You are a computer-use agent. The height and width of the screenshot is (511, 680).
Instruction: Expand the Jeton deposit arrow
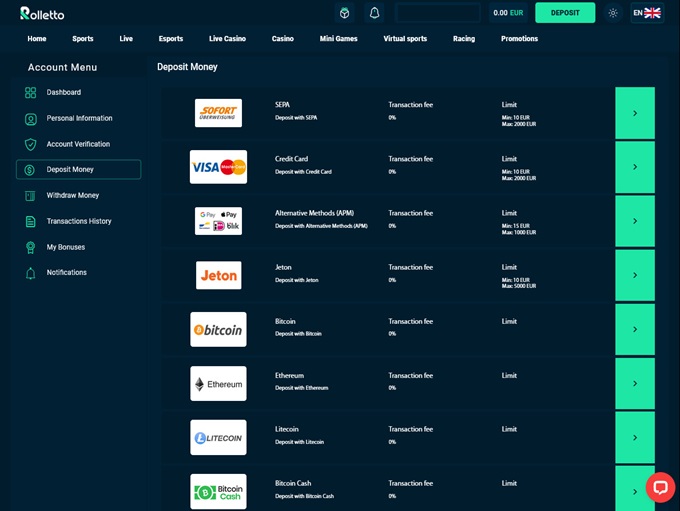coord(635,275)
